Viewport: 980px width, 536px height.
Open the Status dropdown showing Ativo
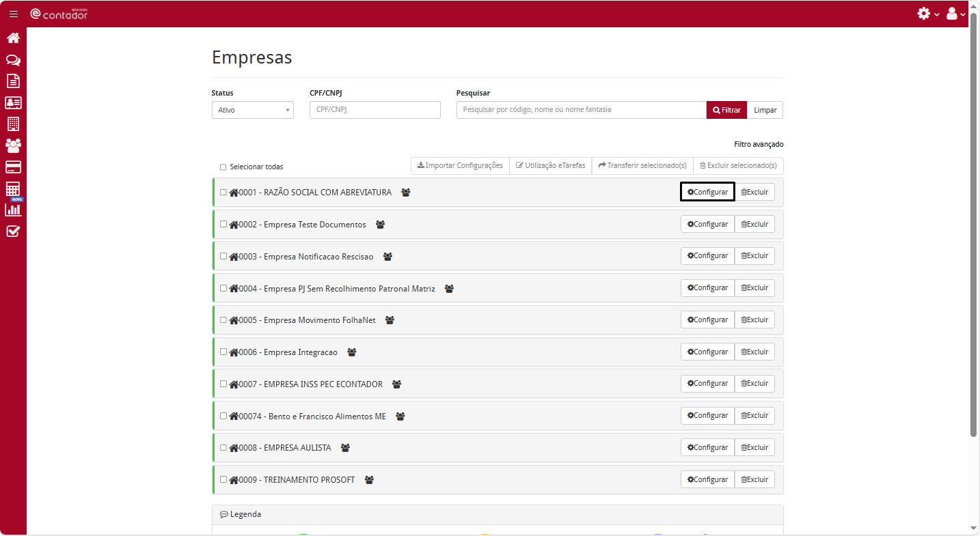[253, 110]
